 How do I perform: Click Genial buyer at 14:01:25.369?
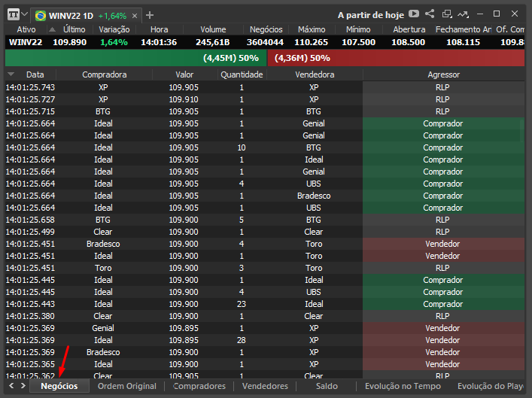click(103, 328)
